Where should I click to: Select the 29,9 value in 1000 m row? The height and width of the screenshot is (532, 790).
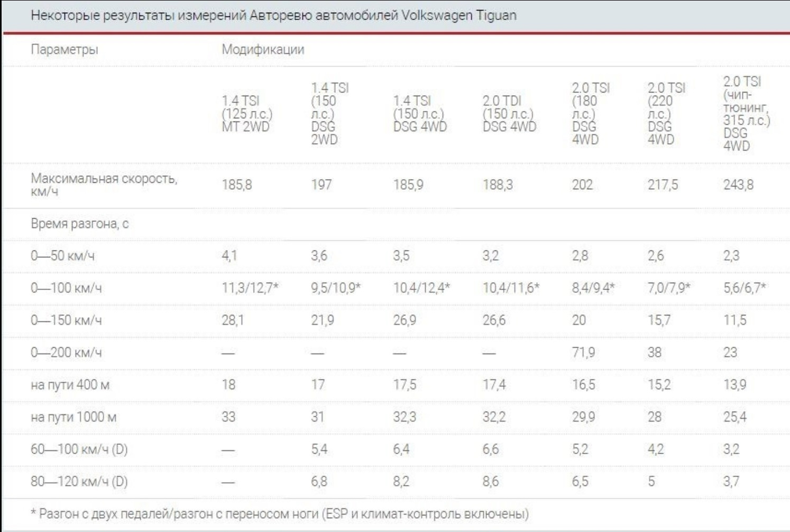pyautogui.click(x=583, y=417)
